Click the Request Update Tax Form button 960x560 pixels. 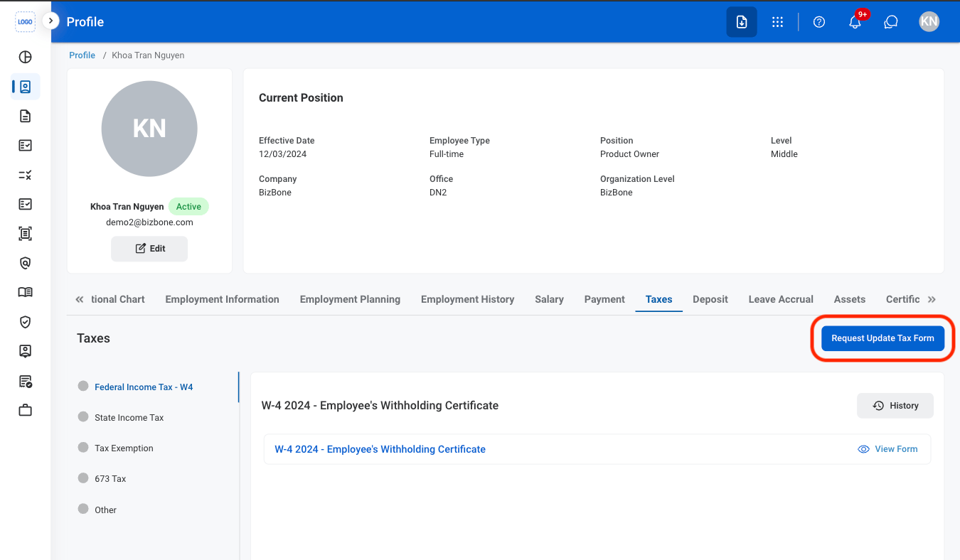[x=882, y=338]
